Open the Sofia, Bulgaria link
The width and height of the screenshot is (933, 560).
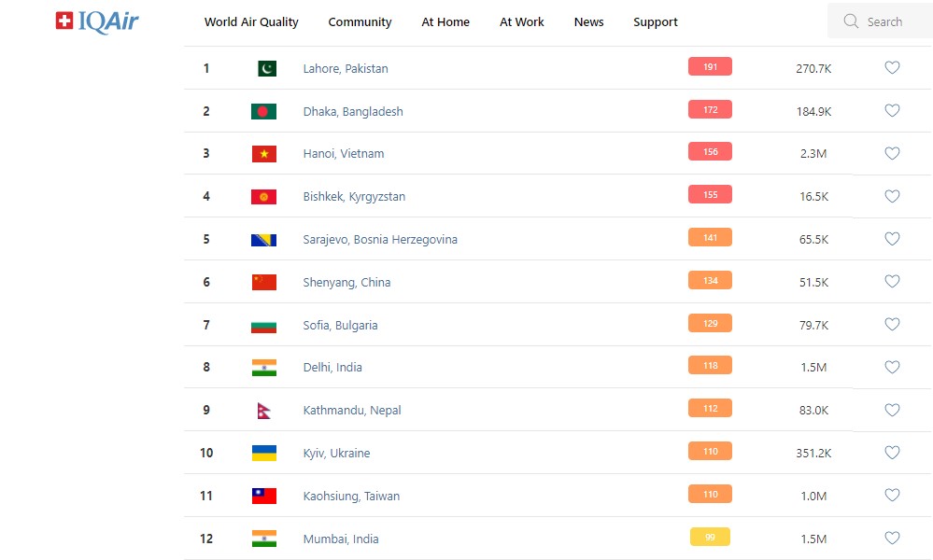(340, 326)
